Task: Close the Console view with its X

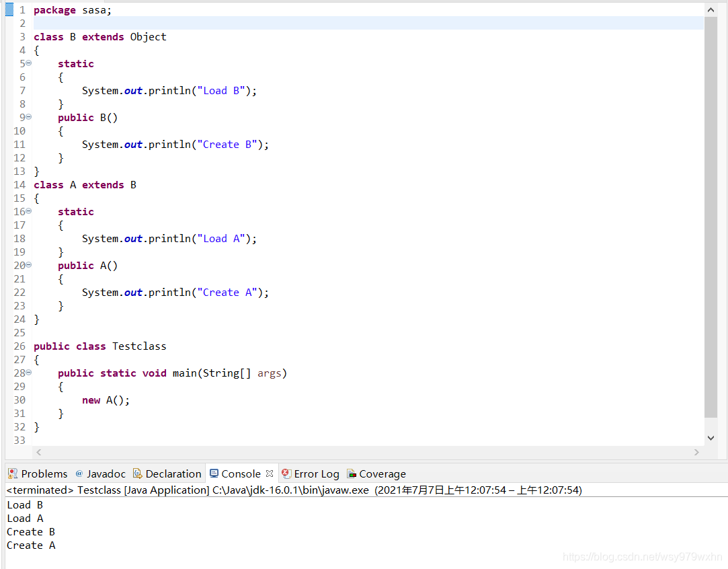Action: click(270, 473)
